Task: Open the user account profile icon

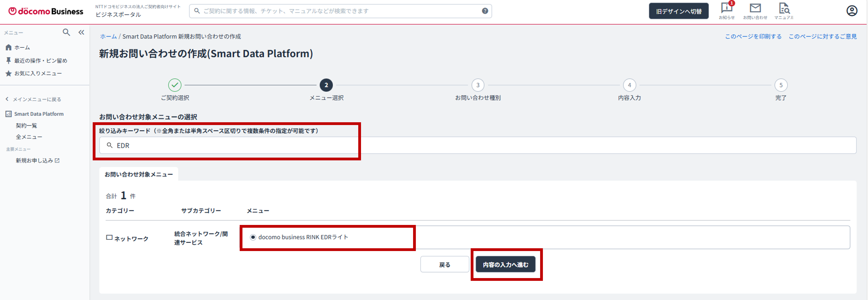Action: pos(851,11)
